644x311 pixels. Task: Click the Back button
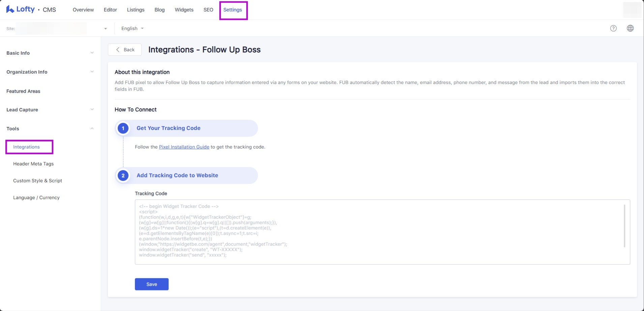click(x=125, y=50)
